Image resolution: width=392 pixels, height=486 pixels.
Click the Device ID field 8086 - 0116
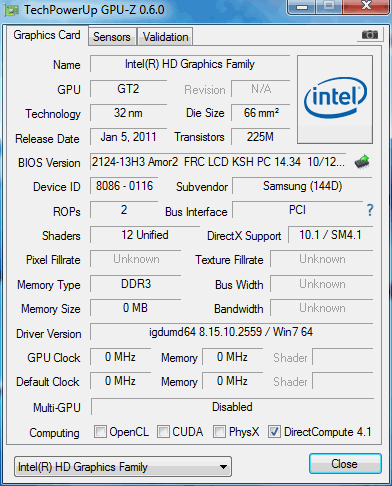pos(124,186)
